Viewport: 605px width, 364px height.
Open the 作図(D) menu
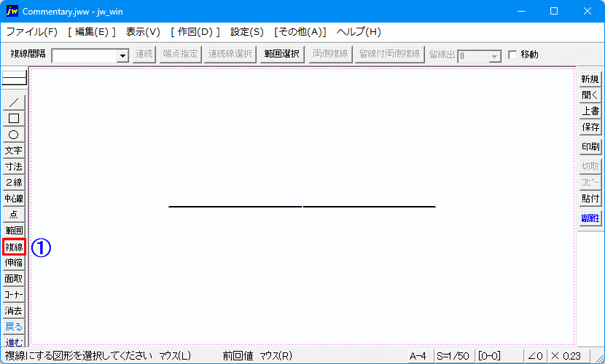click(195, 31)
